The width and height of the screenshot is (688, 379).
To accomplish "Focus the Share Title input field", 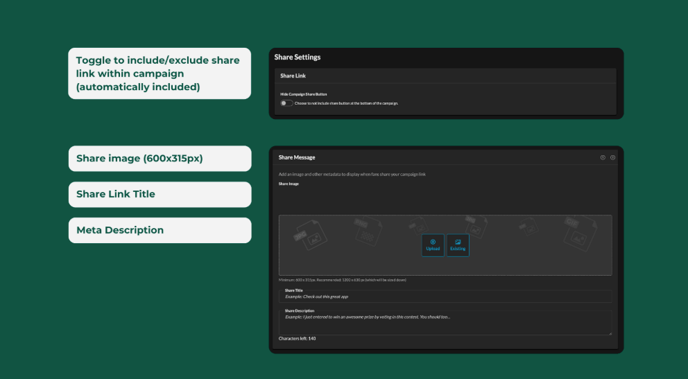I will 445,296.
